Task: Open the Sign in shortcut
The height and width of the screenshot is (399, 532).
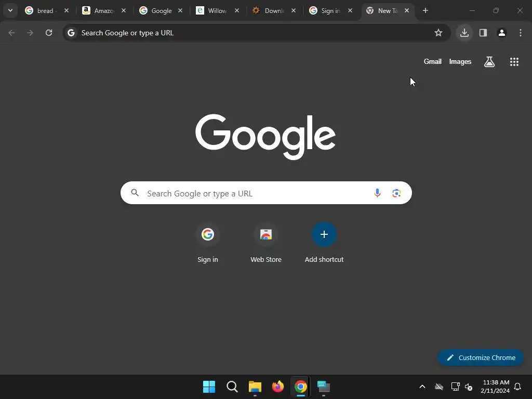Action: point(208,243)
